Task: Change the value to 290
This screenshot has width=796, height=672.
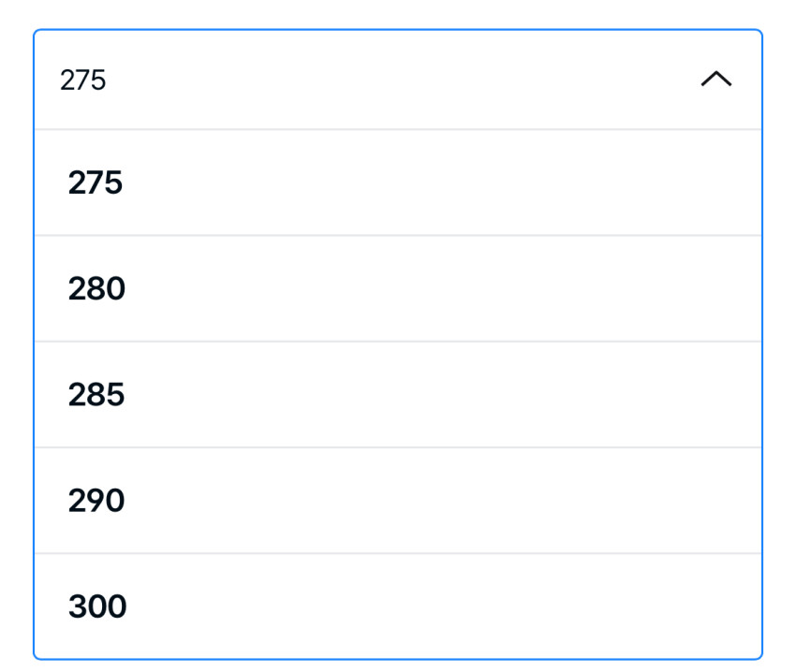Action: point(96,501)
